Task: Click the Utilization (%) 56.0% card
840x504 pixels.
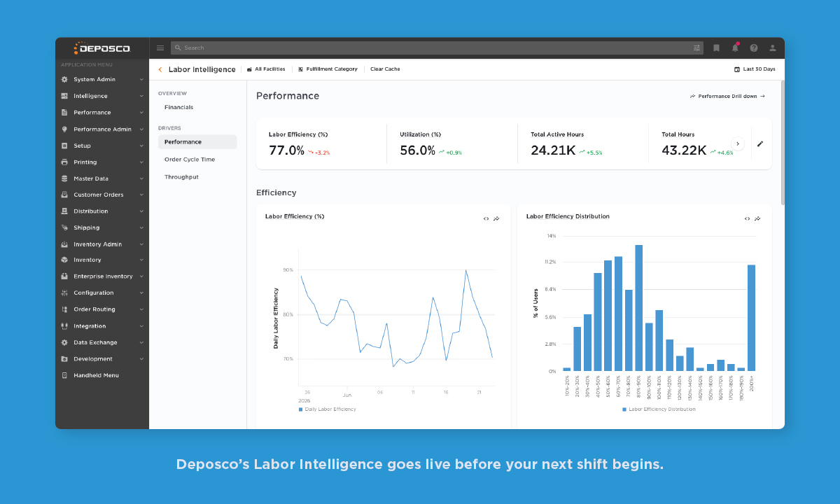Action: (451, 144)
